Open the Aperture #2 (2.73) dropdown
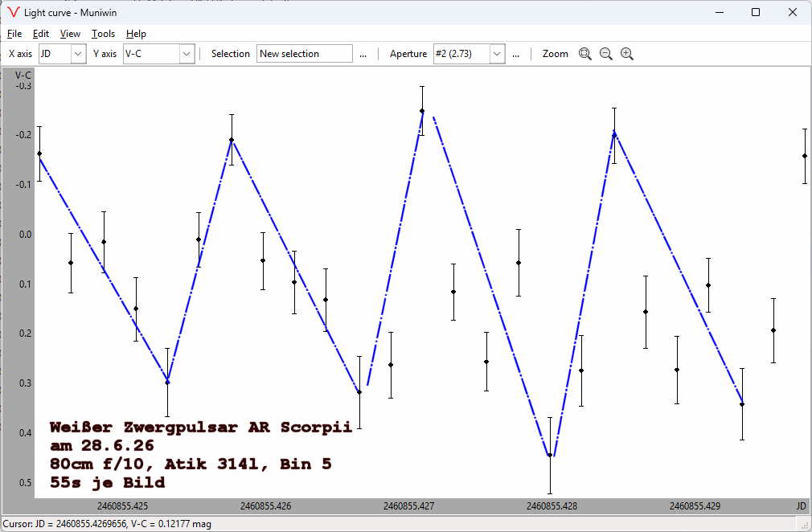Image resolution: width=812 pixels, height=532 pixels. [497, 54]
